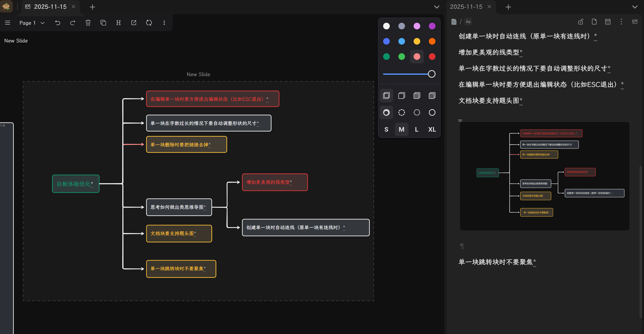Choose the XL size option
This screenshot has width=644, height=334.
(x=432, y=129)
